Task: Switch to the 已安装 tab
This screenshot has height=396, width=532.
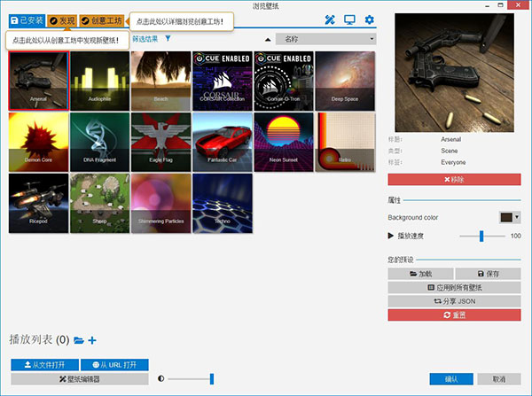Action: tap(25, 19)
